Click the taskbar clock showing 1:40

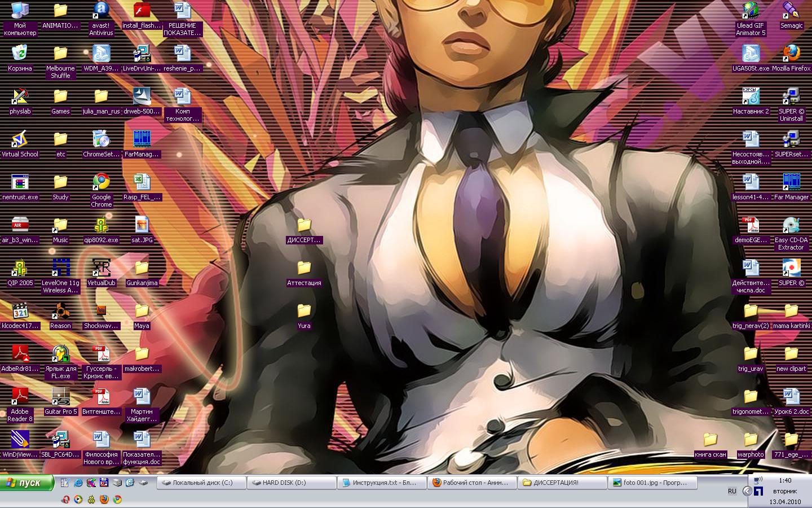(785, 481)
